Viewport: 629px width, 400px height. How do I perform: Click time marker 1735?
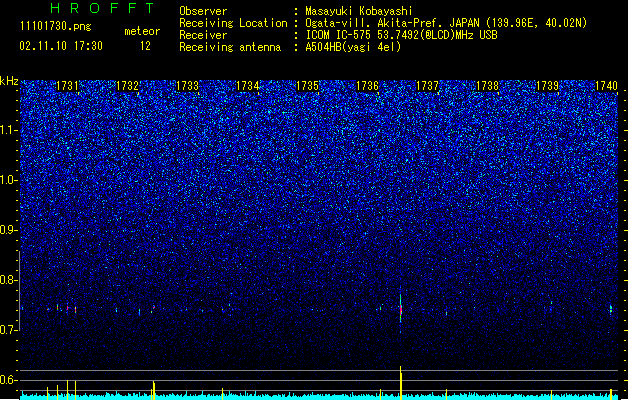point(307,86)
